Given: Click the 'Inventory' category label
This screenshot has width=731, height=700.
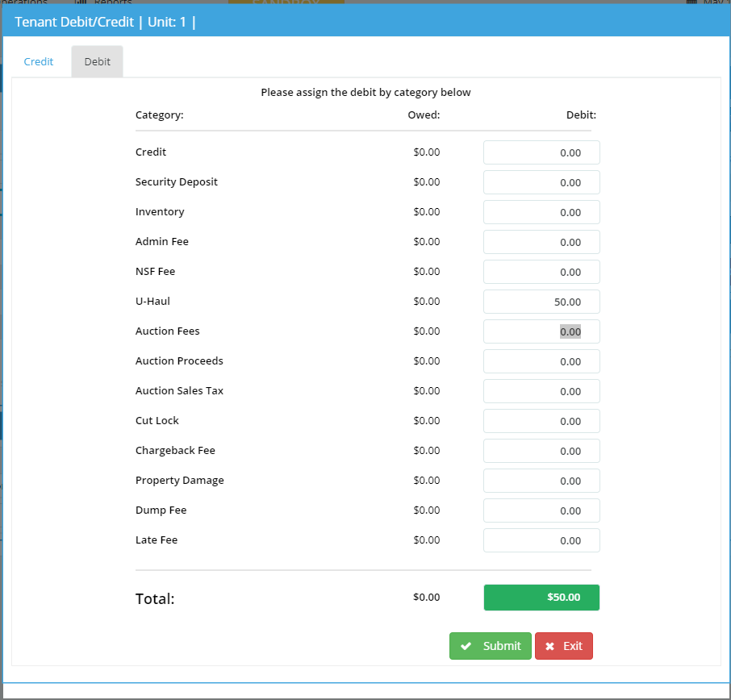Looking at the screenshot, I should 160,211.
